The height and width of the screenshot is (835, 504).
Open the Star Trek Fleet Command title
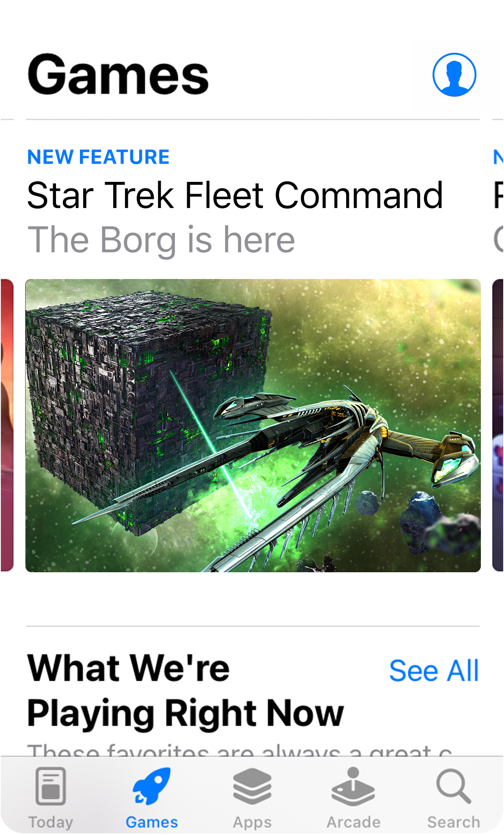235,195
